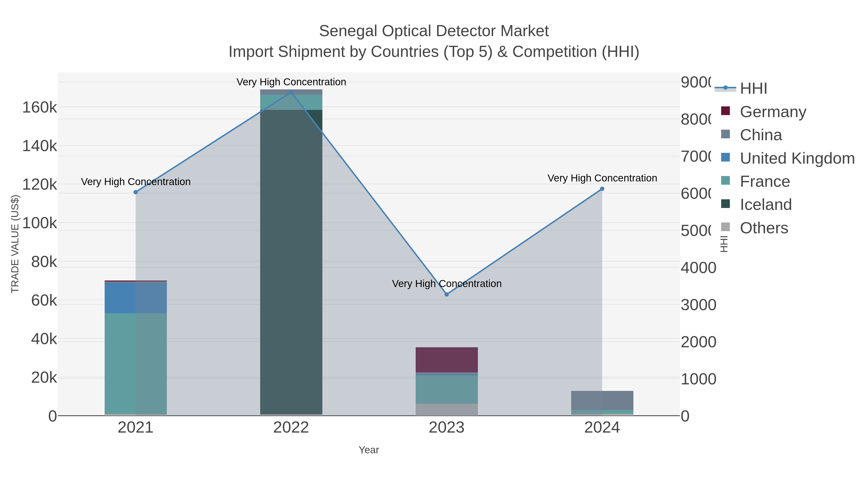Click the 2021 x-axis label
The height and width of the screenshot is (488, 868).
click(x=136, y=428)
